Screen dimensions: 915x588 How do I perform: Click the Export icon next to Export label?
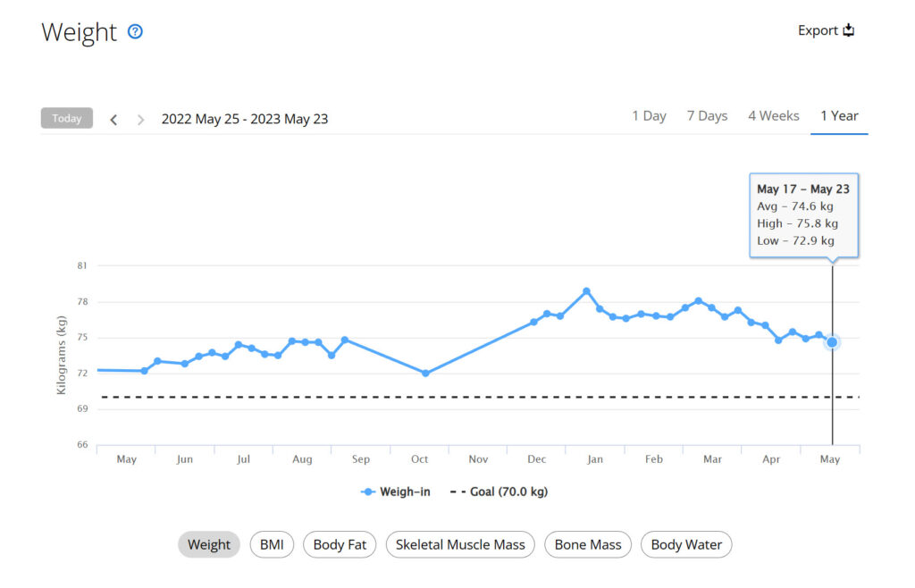[848, 29]
